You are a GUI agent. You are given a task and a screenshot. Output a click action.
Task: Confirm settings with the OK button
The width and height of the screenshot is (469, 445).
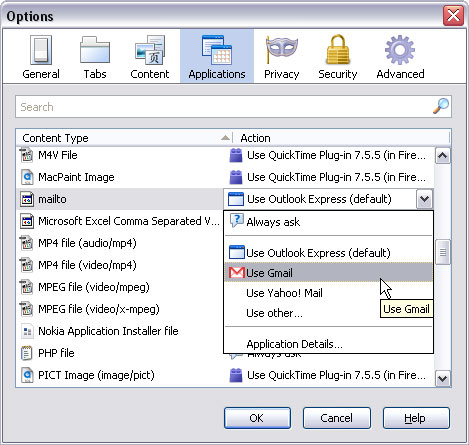coord(257,418)
